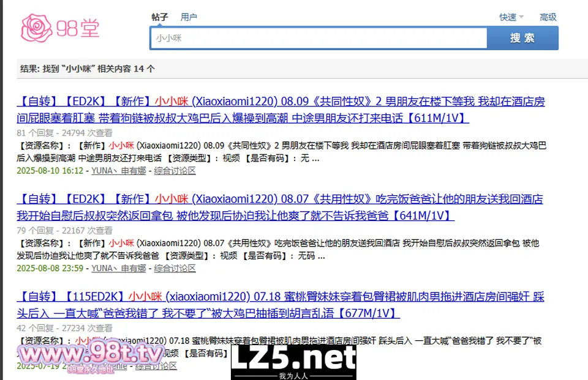
Task: Open the result titled with 07.18 【677M/1V】
Action: pyautogui.click(x=281, y=305)
